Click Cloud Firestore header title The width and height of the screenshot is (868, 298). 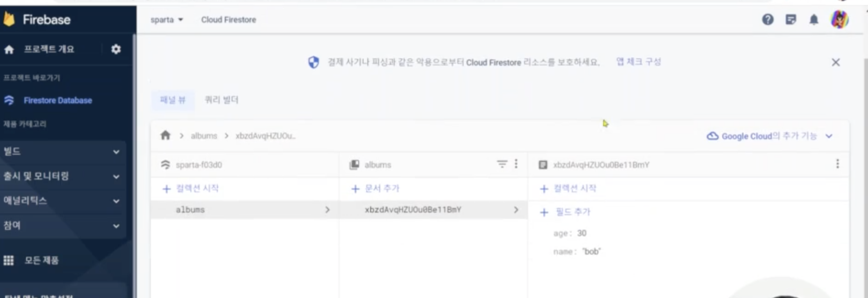[x=229, y=20]
